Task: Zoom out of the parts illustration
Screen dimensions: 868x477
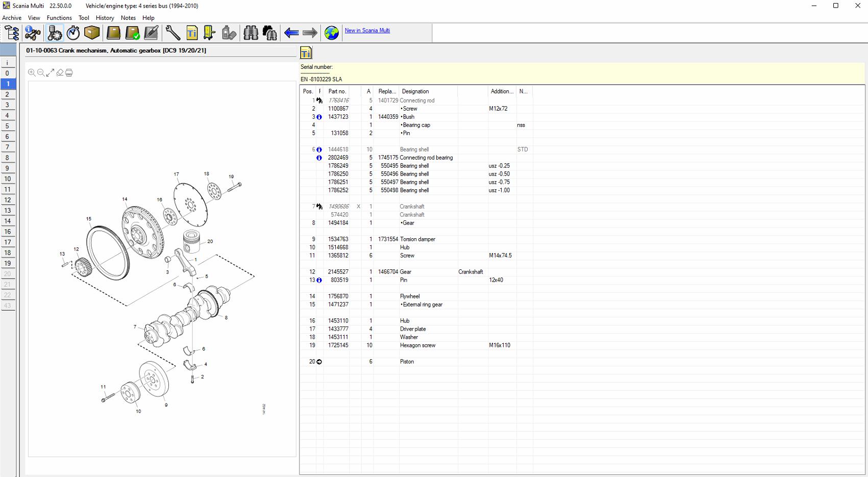Action: [40, 72]
